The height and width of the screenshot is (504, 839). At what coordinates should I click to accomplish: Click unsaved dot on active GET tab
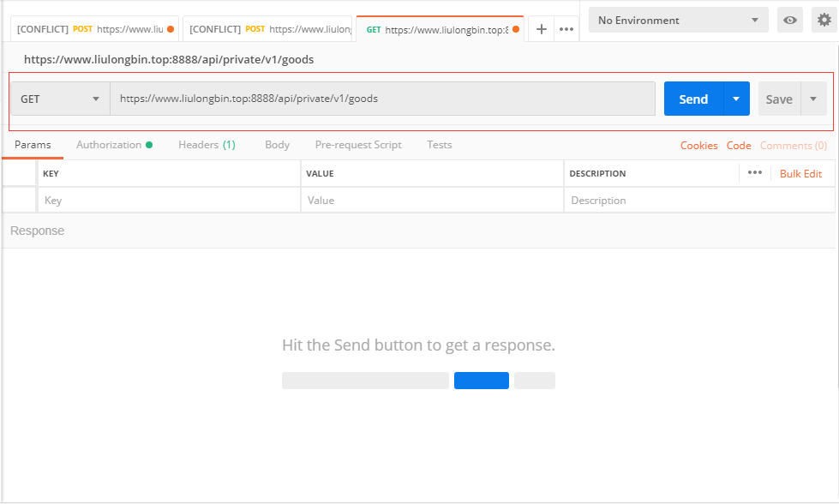pyautogui.click(x=516, y=29)
